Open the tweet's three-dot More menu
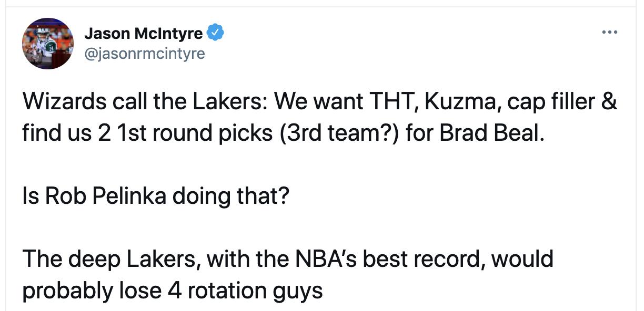 pos(609,33)
